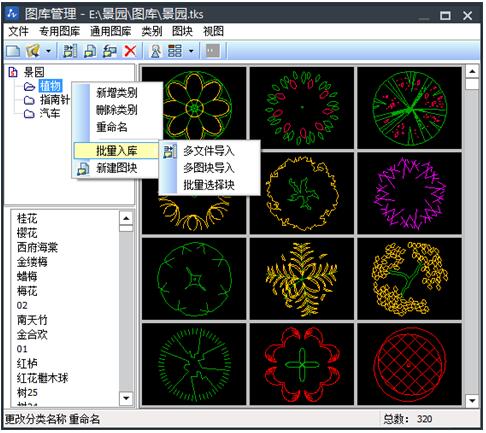Click the new library toolbar icon
The image size is (486, 433).
tap(13, 51)
